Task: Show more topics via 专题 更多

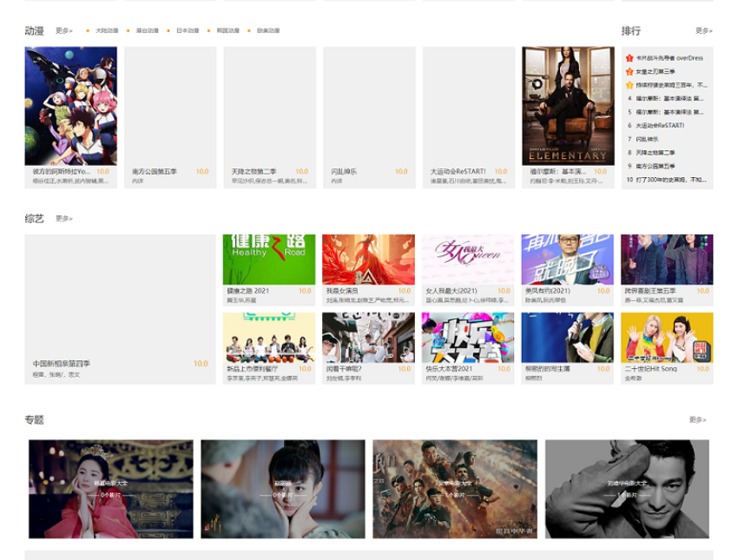Action: point(697,419)
